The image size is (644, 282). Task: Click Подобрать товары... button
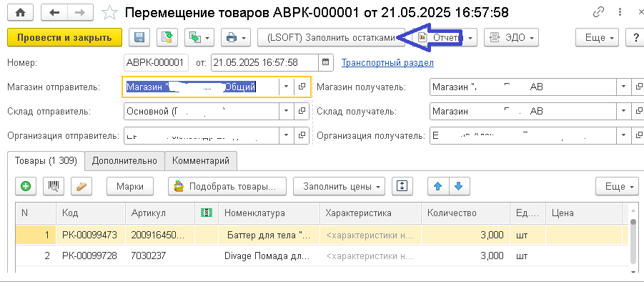pos(227,186)
